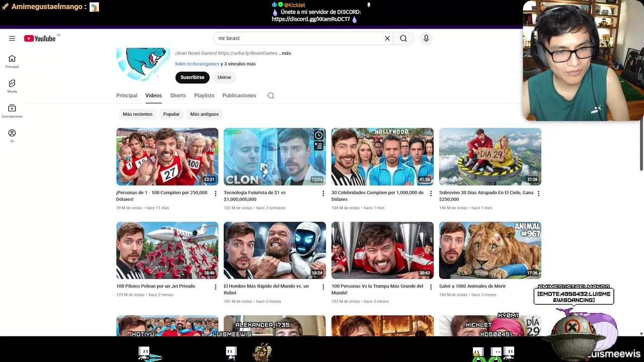
Task: Go to the YouTube home logo
Action: tap(40, 38)
